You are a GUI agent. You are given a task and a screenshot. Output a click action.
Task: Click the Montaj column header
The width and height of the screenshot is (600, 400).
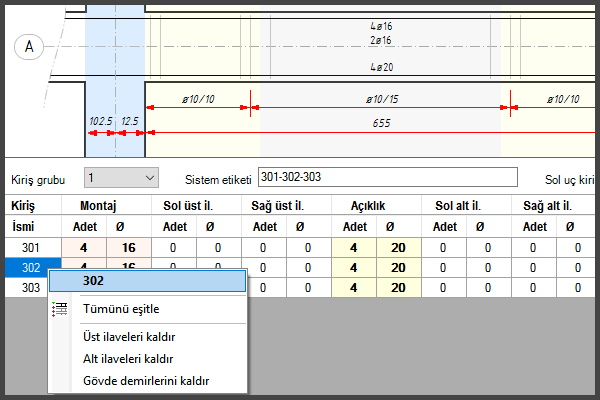[x=105, y=205]
